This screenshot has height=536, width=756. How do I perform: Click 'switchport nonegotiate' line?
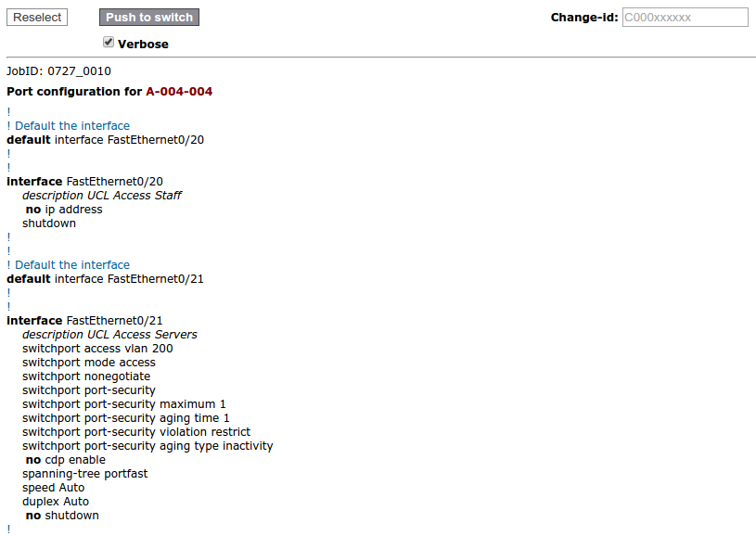pos(86,376)
